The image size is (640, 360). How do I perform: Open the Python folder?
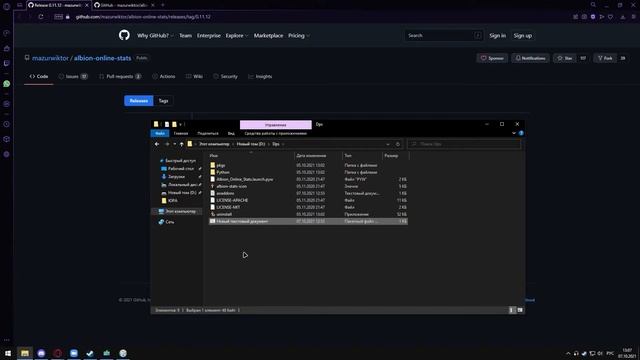click(x=223, y=172)
